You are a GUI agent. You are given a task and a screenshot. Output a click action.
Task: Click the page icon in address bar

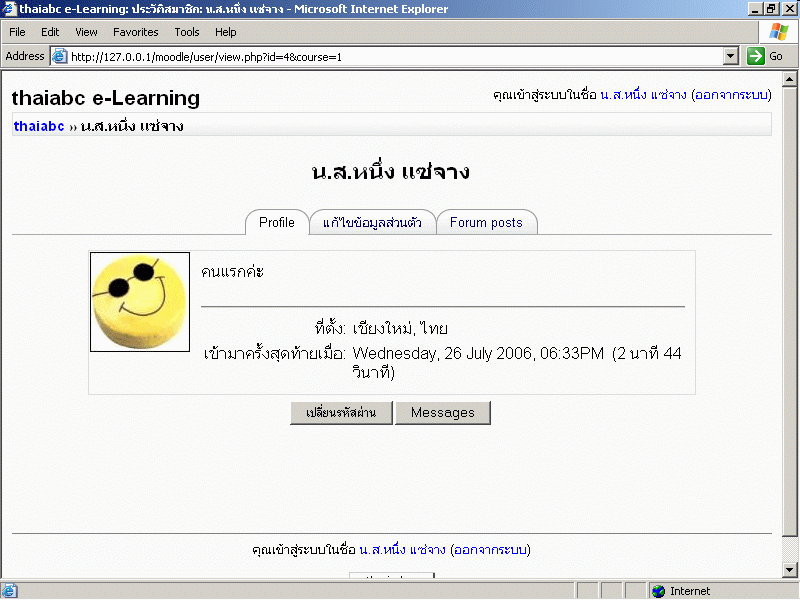[59, 57]
